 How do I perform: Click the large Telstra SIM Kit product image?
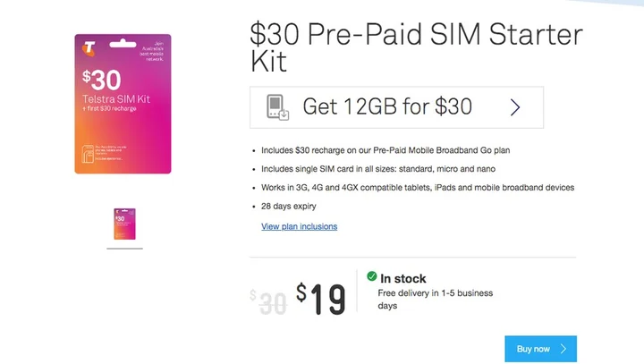[x=123, y=103]
